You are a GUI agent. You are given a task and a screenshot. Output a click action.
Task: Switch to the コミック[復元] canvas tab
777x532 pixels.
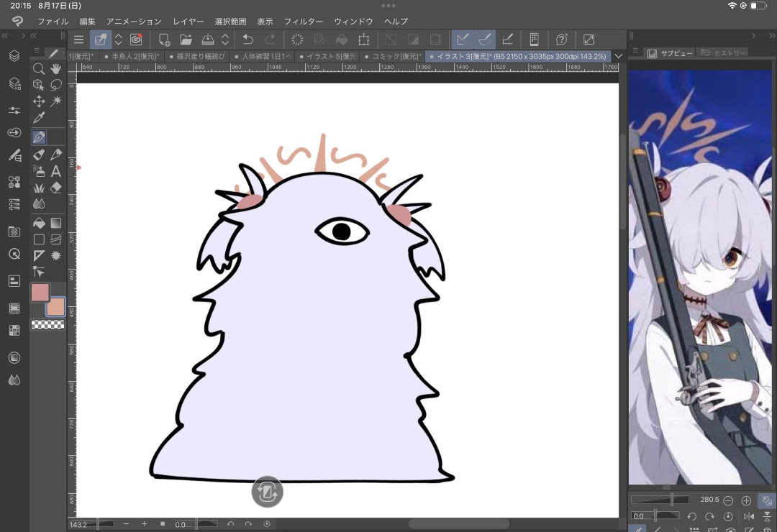coord(392,56)
